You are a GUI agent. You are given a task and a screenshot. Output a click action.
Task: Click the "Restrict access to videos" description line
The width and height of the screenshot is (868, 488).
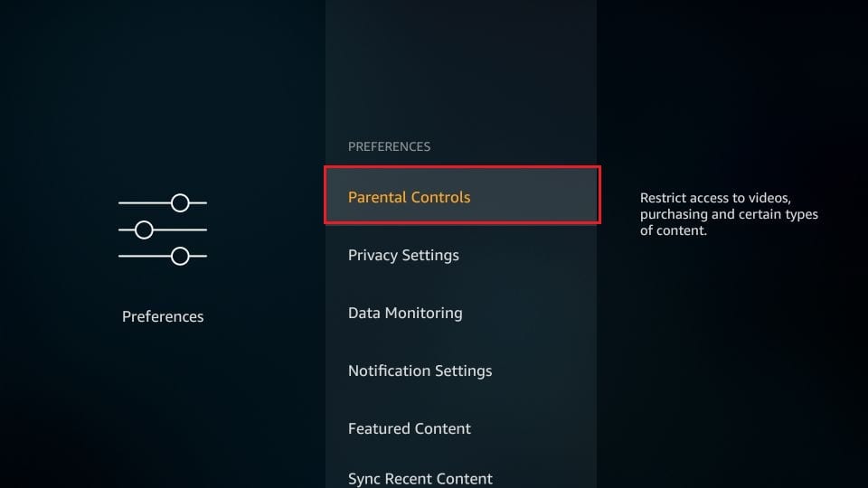coord(715,198)
